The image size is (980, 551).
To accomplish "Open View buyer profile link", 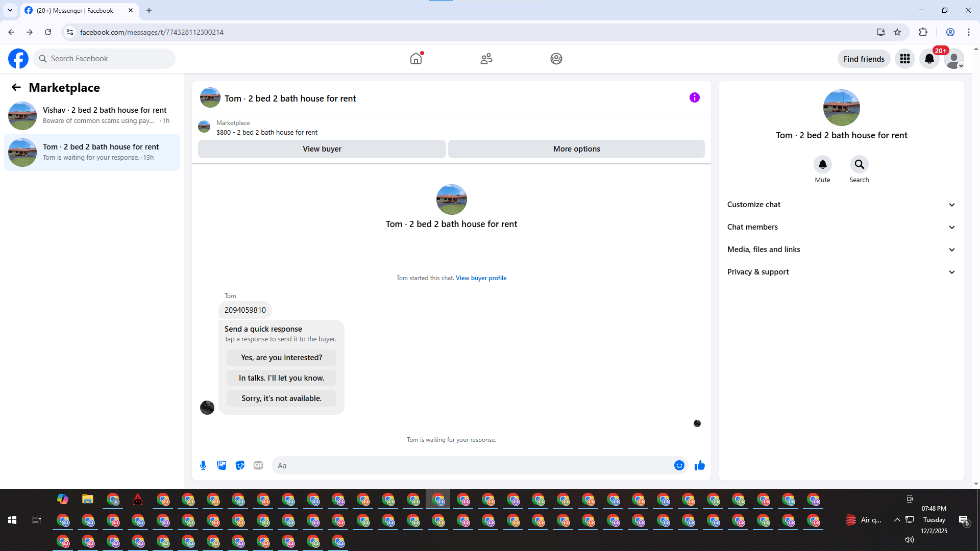I will click(481, 278).
